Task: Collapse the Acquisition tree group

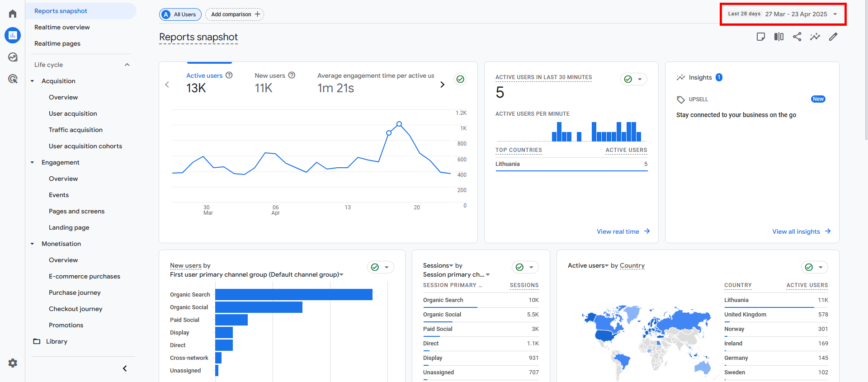Action: (x=33, y=81)
